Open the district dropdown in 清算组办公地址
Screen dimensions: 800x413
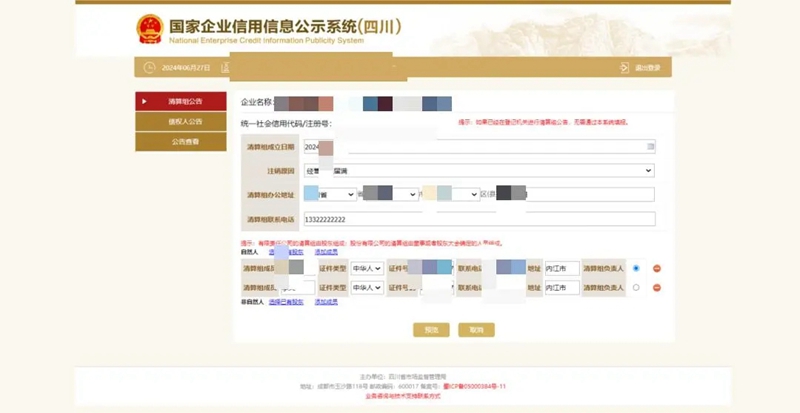click(451, 195)
